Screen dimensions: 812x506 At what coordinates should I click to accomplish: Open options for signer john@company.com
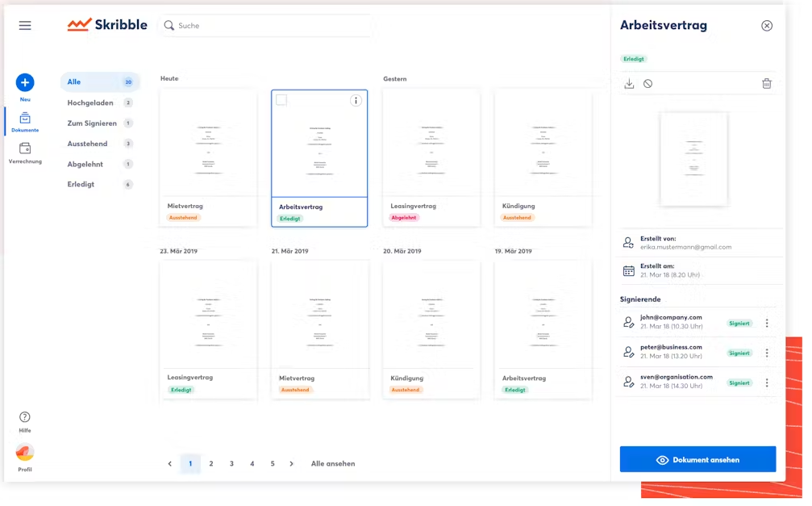click(766, 324)
